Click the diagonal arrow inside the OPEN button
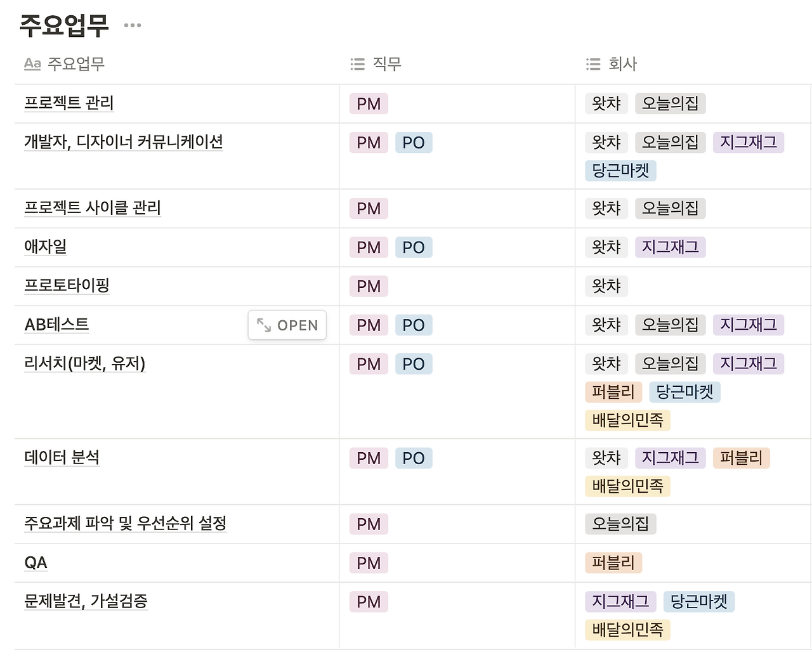 pyautogui.click(x=265, y=325)
